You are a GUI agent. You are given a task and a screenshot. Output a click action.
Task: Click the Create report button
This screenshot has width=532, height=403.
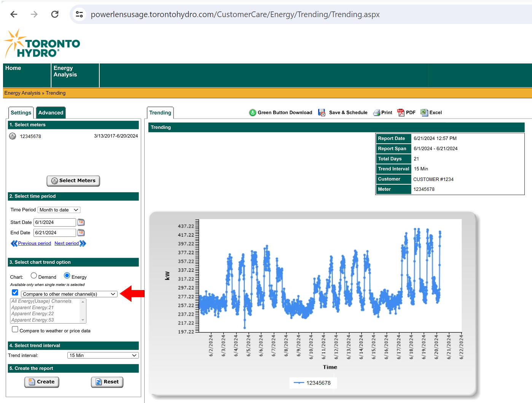(x=42, y=382)
